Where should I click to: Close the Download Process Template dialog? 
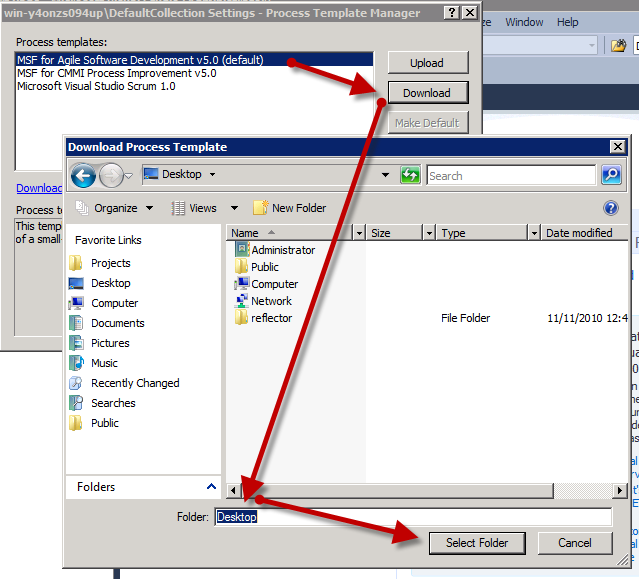pyautogui.click(x=617, y=146)
